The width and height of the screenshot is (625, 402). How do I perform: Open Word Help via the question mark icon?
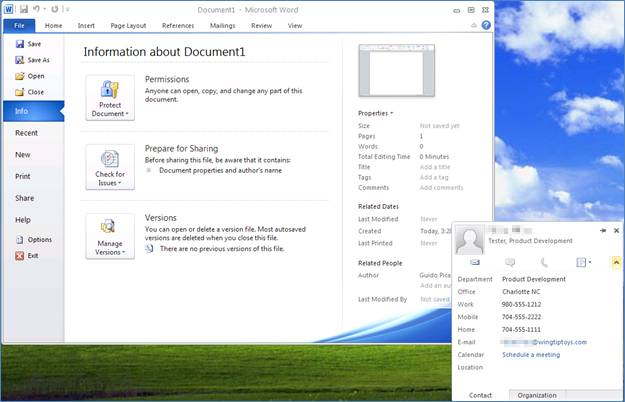click(x=486, y=25)
